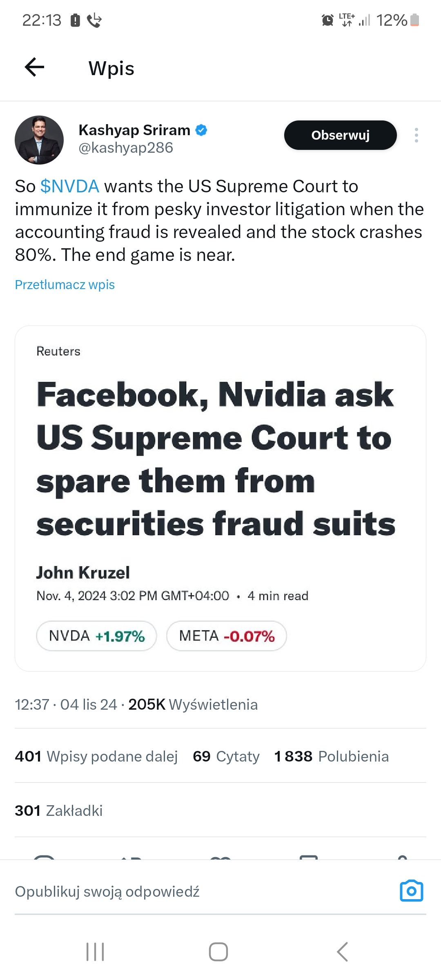Image resolution: width=441 pixels, height=980 pixels.
Task: View the 1 838 Polubienia likes
Action: click(x=331, y=756)
